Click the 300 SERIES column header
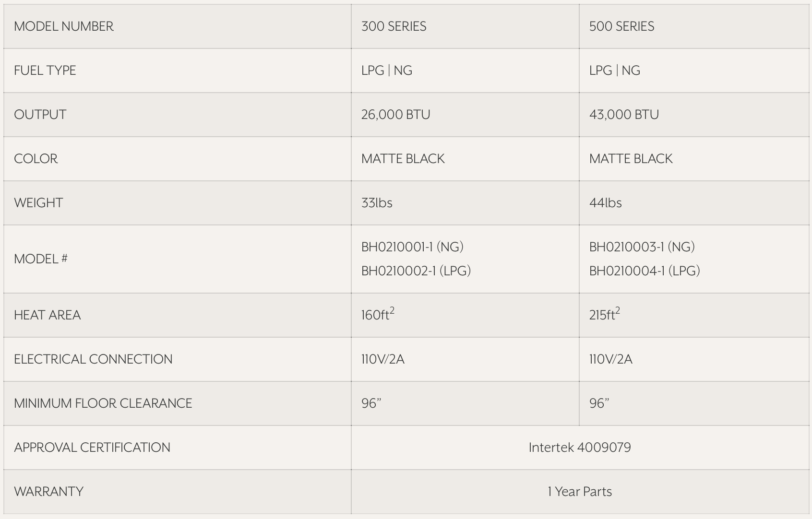 pyautogui.click(x=394, y=26)
